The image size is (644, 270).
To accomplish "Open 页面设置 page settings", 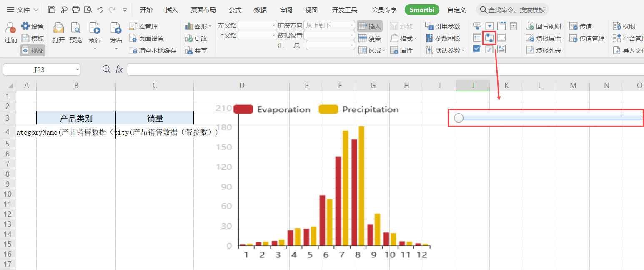I will point(146,38).
